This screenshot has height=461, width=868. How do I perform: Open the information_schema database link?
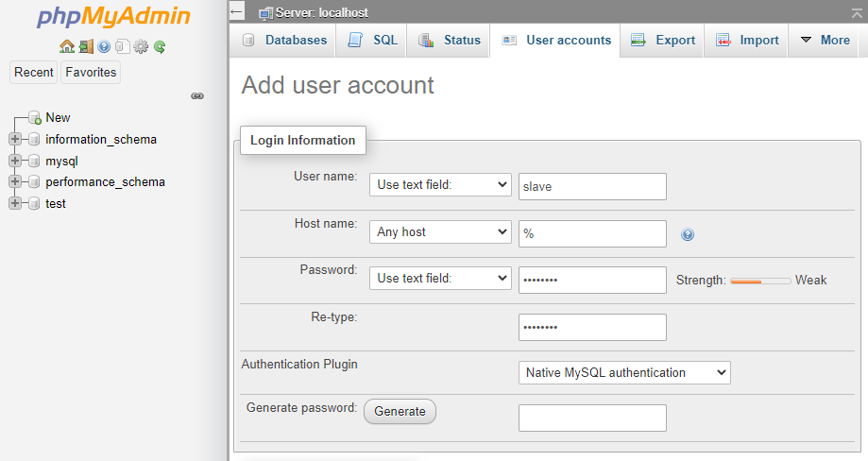[x=101, y=140]
